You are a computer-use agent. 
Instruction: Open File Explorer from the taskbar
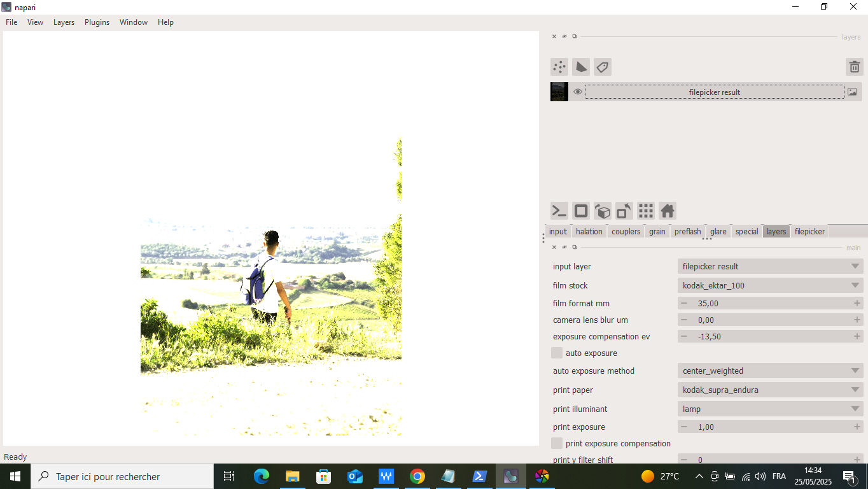tap(293, 476)
